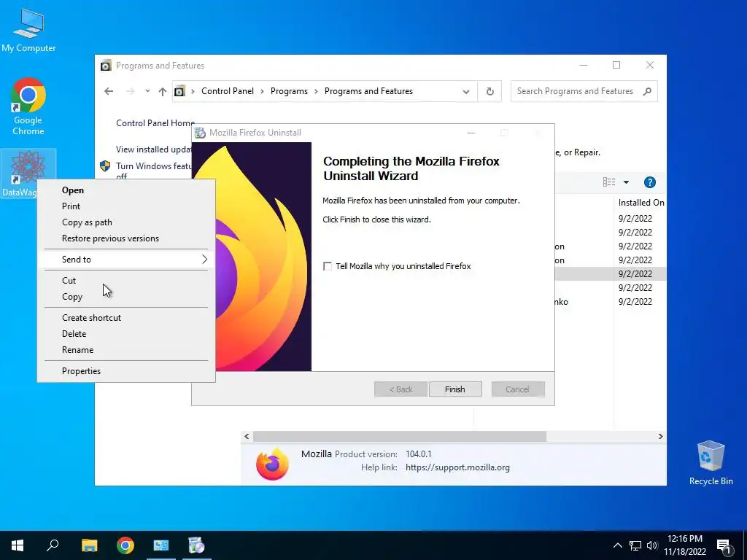Choose Cut from context menu
Viewport: 747px width, 560px height.
126,281
